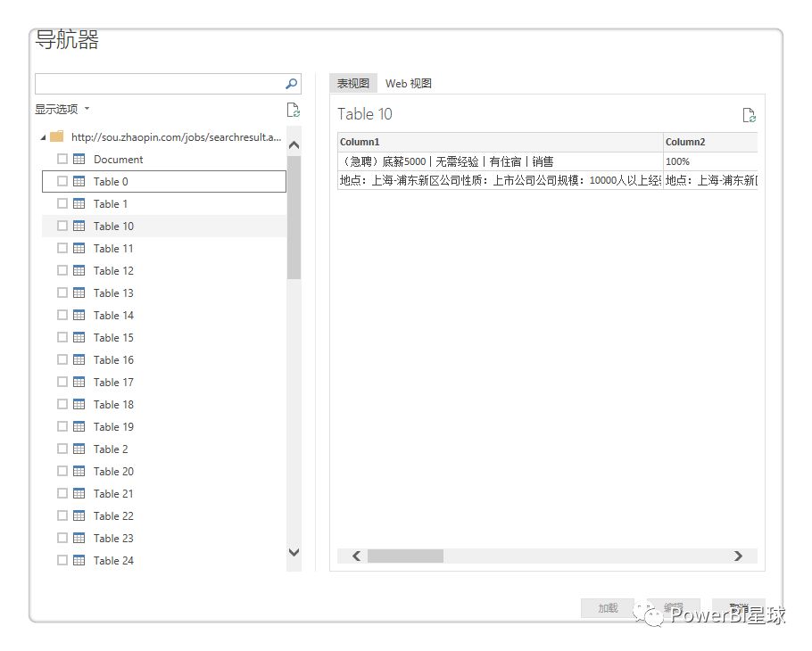Click the table icon beside Table 12
The width and height of the screenshot is (812, 651).
[x=79, y=270]
